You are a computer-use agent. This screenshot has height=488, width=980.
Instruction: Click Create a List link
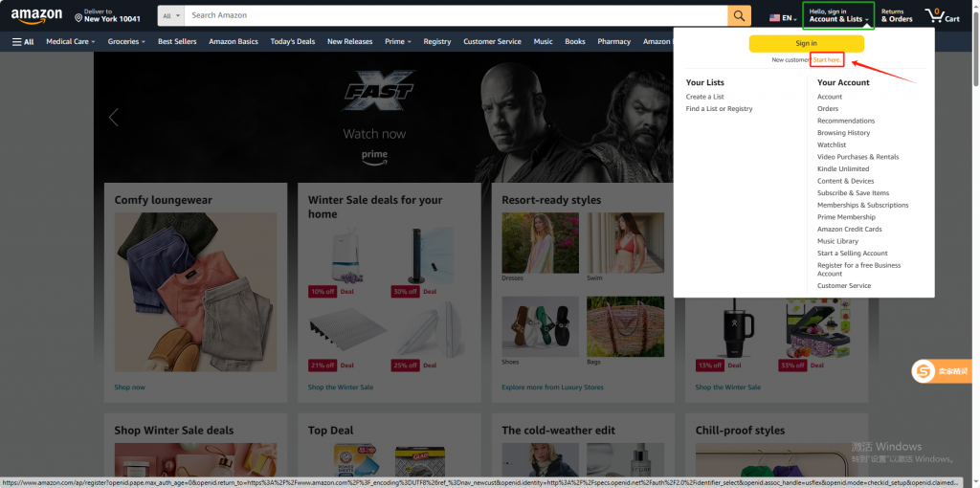[x=704, y=97]
